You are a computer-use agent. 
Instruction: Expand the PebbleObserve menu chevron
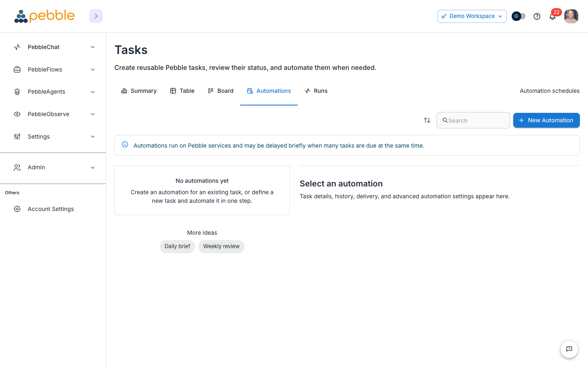pos(93,114)
